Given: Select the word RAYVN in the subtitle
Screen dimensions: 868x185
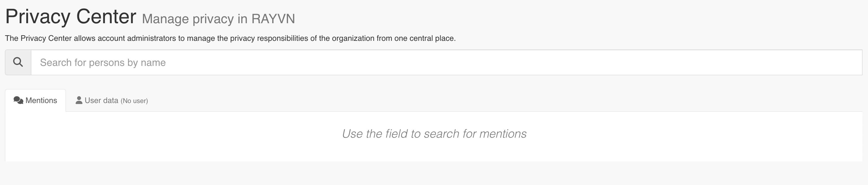Looking at the screenshot, I should click(273, 19).
